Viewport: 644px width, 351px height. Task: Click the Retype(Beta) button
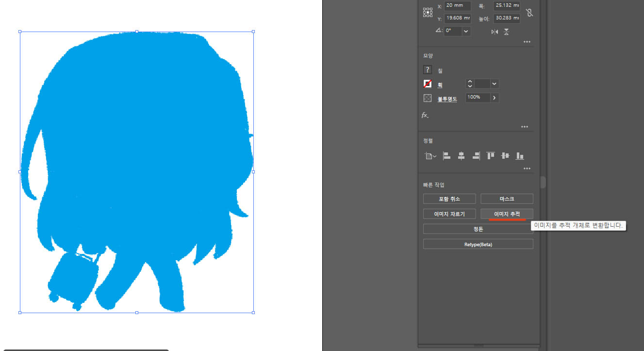coord(478,244)
